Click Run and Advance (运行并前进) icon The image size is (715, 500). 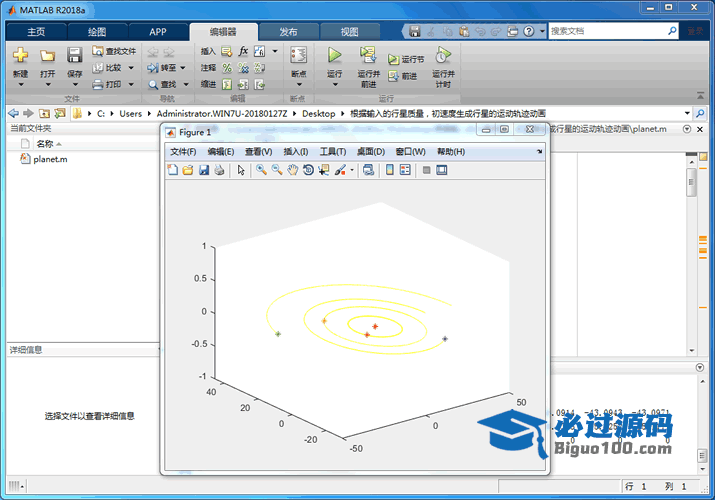coord(368,55)
